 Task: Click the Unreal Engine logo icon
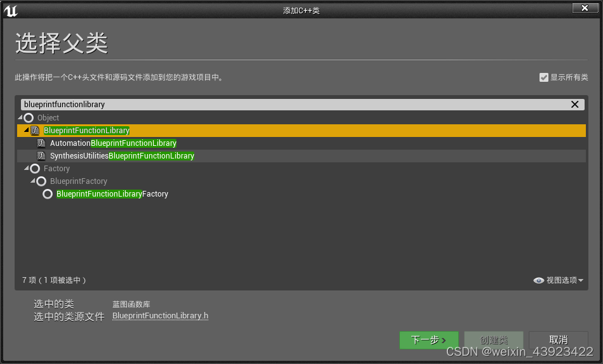[x=10, y=10]
